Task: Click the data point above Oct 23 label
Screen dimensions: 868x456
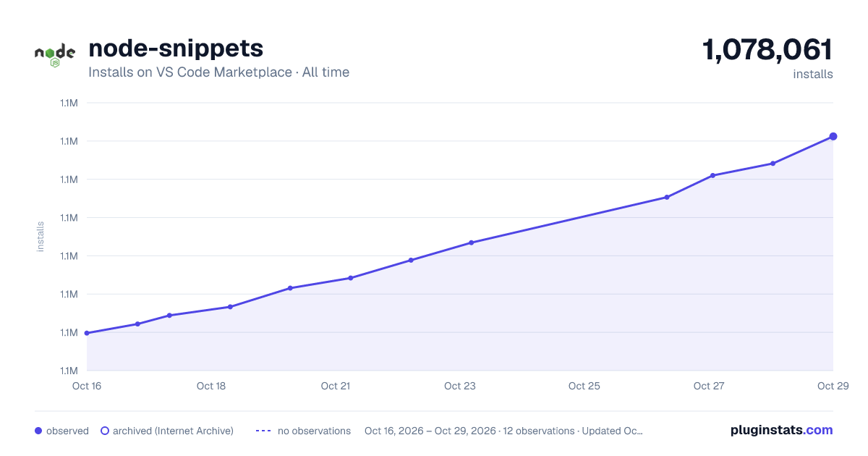Action: (x=471, y=242)
